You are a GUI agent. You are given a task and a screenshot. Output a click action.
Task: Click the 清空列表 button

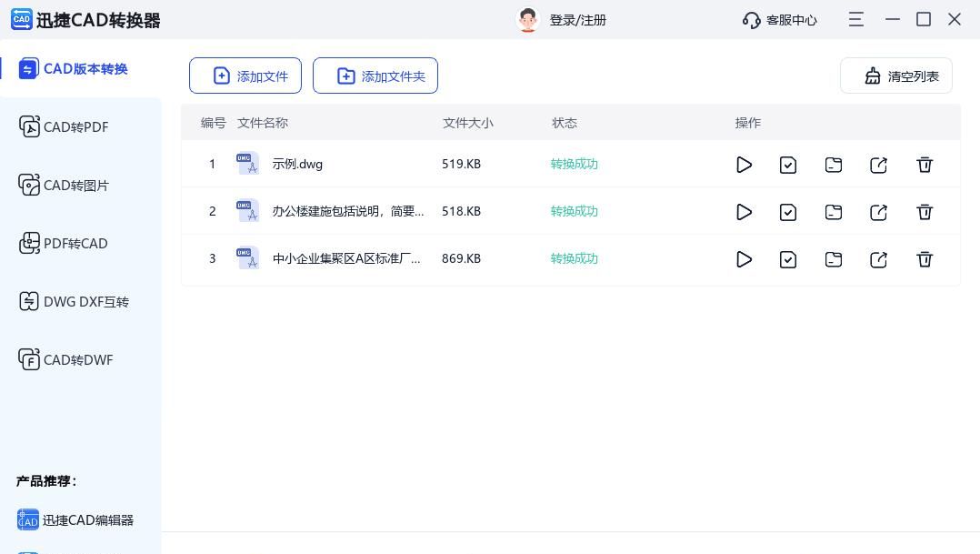(895, 76)
